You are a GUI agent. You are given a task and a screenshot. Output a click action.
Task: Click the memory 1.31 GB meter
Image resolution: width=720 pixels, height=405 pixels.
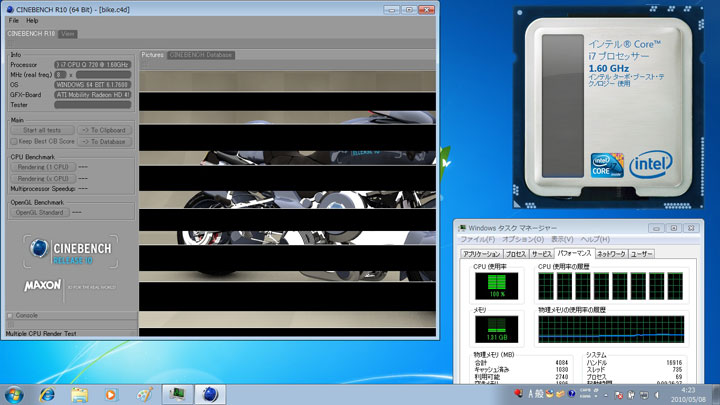(x=496, y=329)
